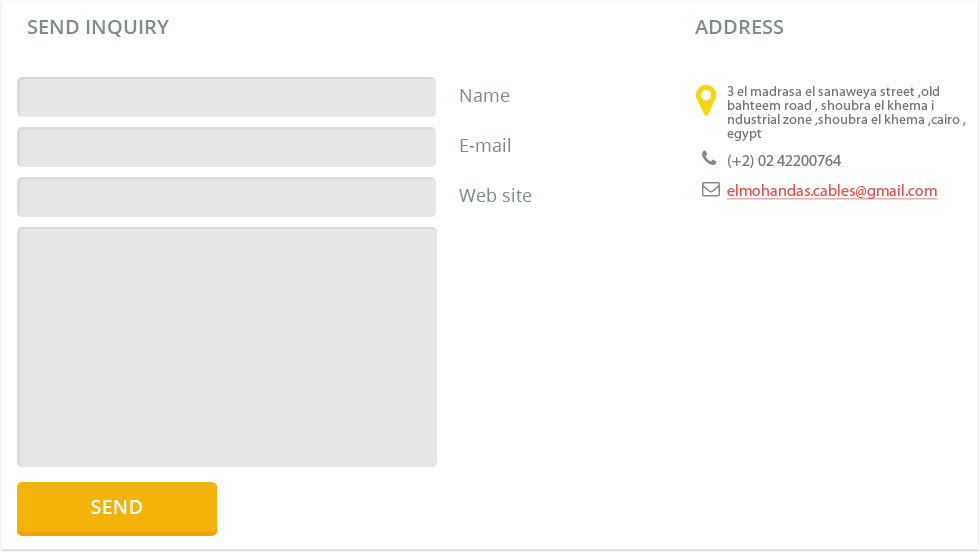
Task: Click the envelope mail icon
Action: click(711, 189)
